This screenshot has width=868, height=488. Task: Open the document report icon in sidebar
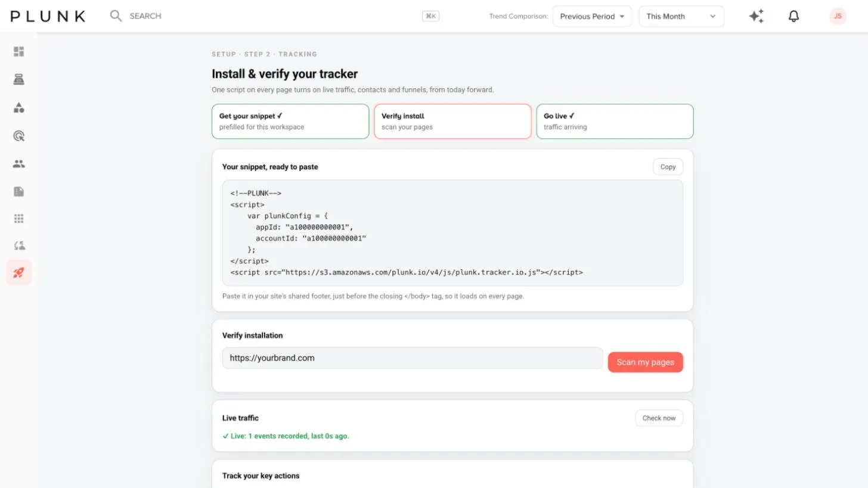coord(19,191)
